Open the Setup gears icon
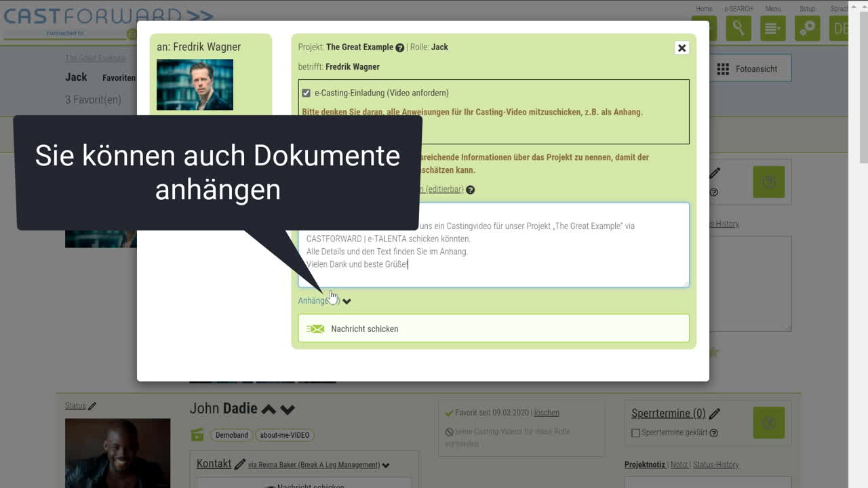 (808, 28)
